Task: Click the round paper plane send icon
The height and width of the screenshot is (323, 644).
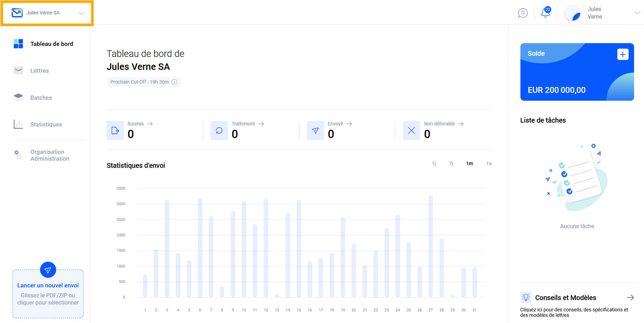Action: [48, 270]
